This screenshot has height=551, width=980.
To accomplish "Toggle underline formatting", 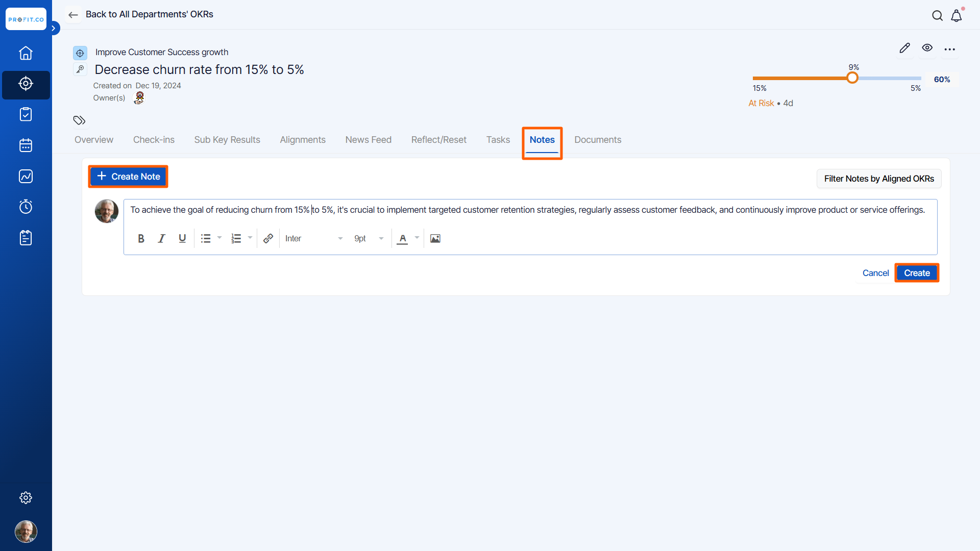I will tap(182, 238).
